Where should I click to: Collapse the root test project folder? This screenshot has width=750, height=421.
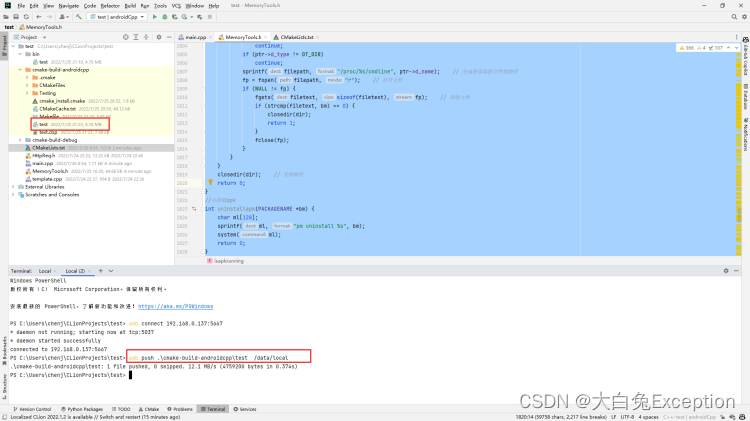pyautogui.click(x=13, y=46)
